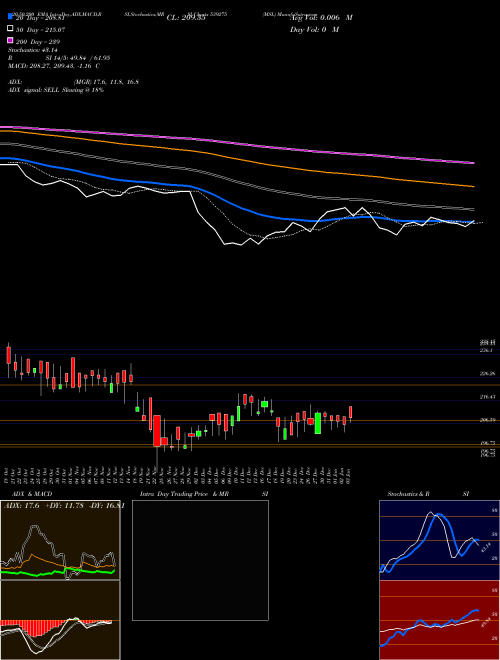Screen dimensions: 500x660
Task: Click the 'Stochastics: 43.14' readout
Action: click(33, 50)
